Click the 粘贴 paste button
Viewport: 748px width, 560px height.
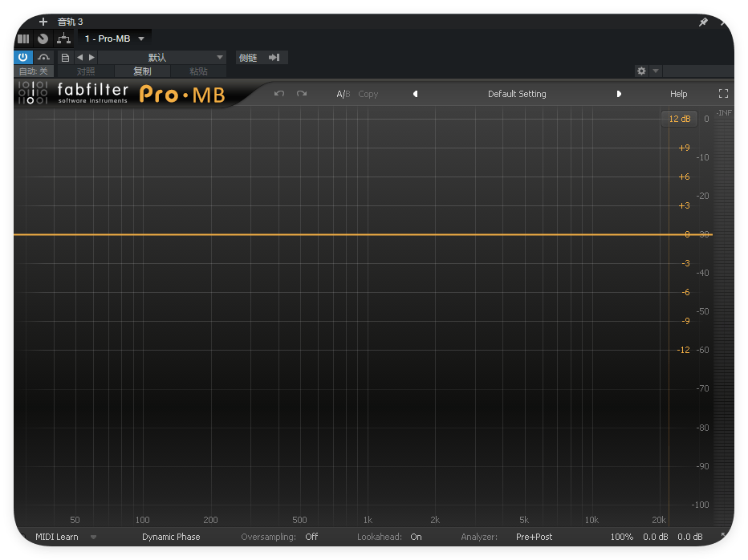tap(198, 71)
